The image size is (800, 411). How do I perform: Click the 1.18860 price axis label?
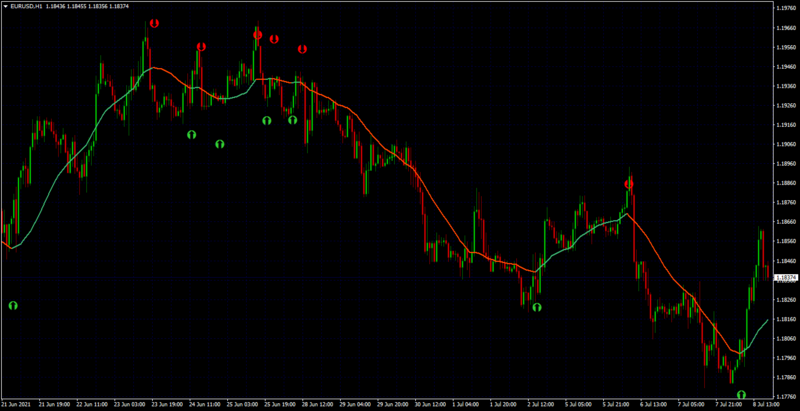[786, 183]
